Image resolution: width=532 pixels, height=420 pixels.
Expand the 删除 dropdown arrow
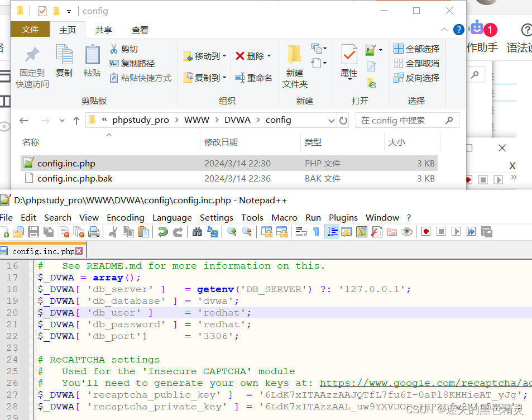click(269, 56)
